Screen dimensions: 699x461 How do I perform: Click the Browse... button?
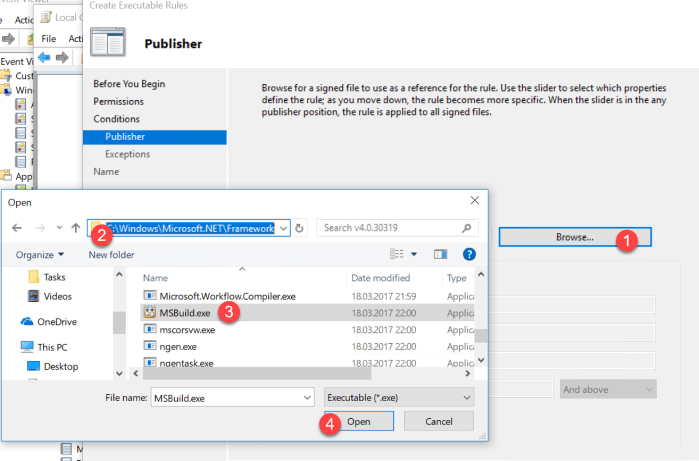coord(575,237)
